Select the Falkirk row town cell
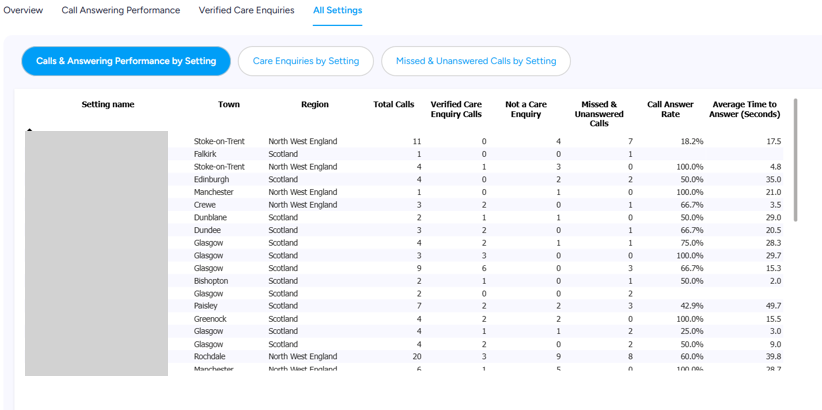Image resolution: width=822 pixels, height=410 pixels. click(205, 154)
